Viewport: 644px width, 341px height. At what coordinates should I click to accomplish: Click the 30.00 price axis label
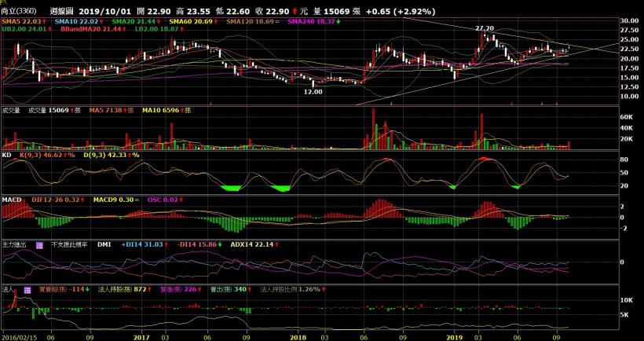pyautogui.click(x=629, y=21)
